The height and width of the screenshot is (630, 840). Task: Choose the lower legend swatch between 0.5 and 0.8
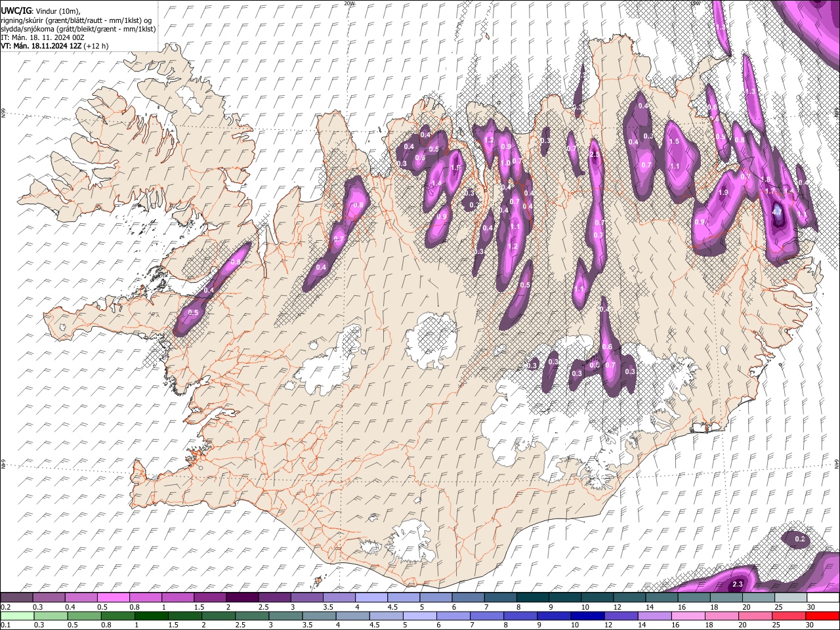(84, 616)
